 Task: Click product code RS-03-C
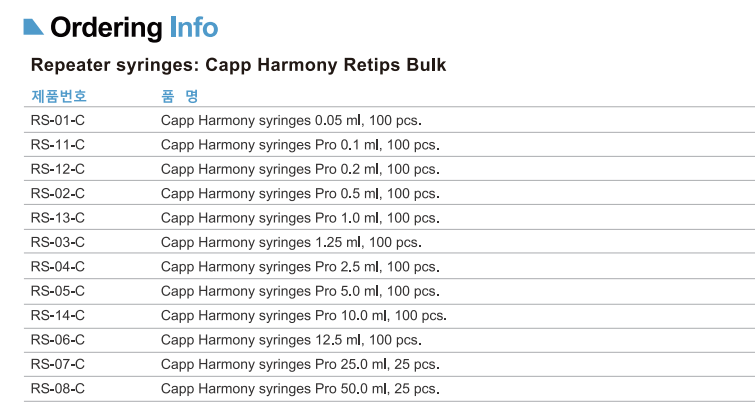click(x=58, y=242)
